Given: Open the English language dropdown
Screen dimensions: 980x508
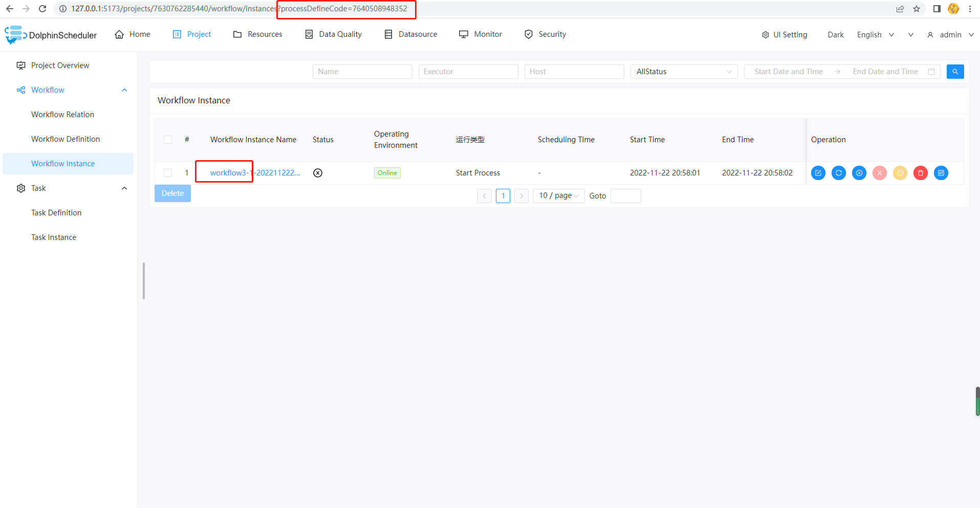Looking at the screenshot, I should 876,35.
